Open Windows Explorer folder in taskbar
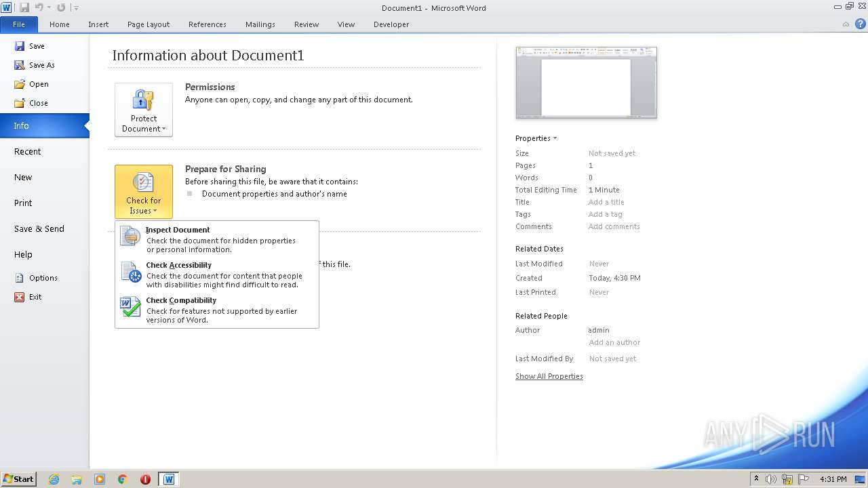 pyautogui.click(x=77, y=479)
